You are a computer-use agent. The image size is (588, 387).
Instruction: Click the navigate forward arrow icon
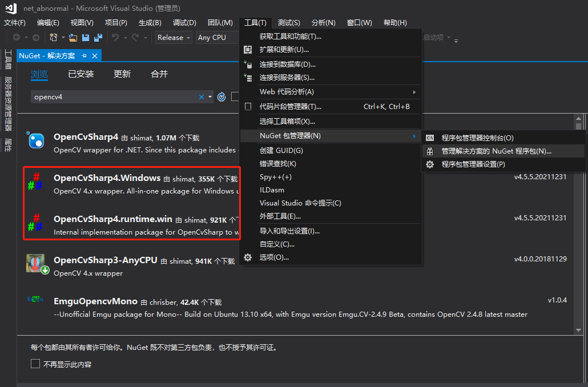pos(36,37)
